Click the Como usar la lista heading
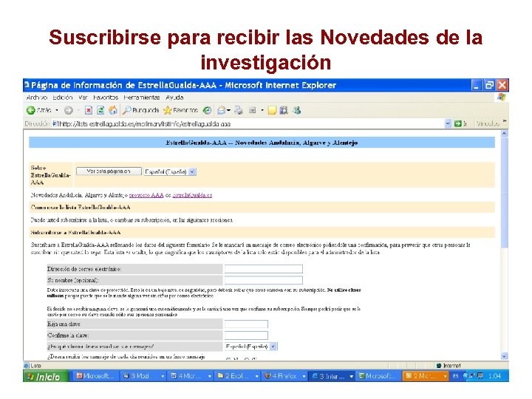Screen dimensions: 532x399 click(81, 207)
